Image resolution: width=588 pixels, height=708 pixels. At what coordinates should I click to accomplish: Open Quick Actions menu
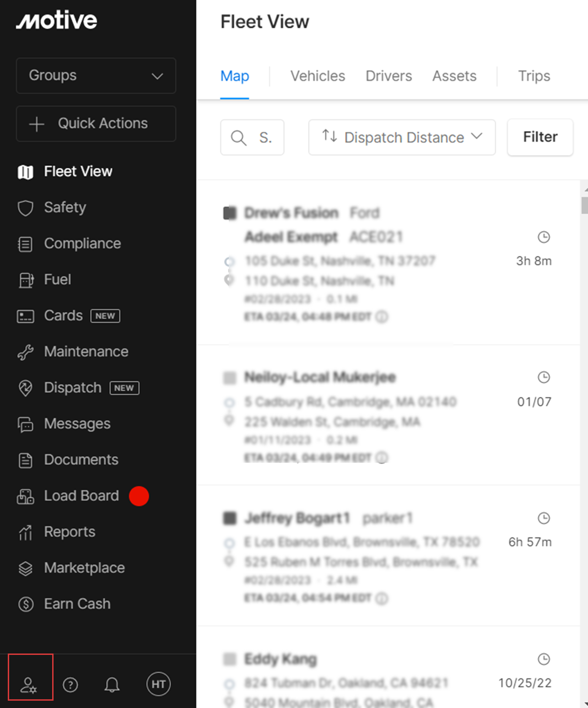click(96, 124)
